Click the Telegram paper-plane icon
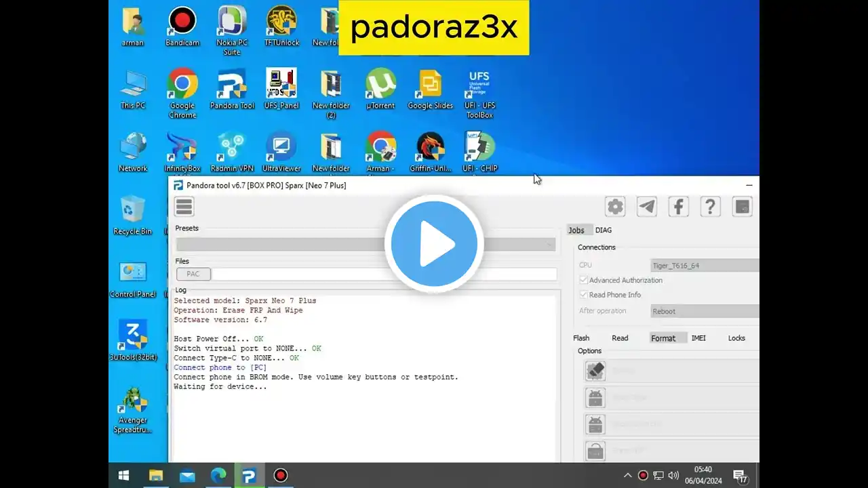Image resolution: width=868 pixels, height=488 pixels. point(647,207)
